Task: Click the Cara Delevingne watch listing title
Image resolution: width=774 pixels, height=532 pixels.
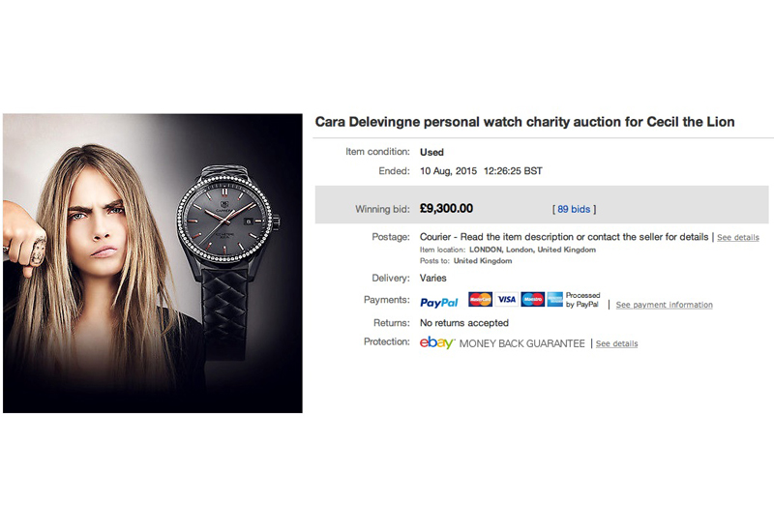Action: 524,122
